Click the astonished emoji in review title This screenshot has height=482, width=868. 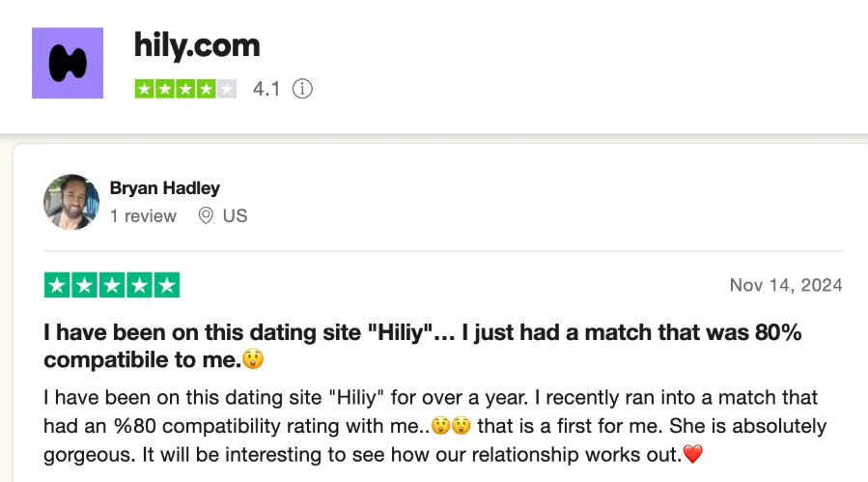(x=253, y=359)
